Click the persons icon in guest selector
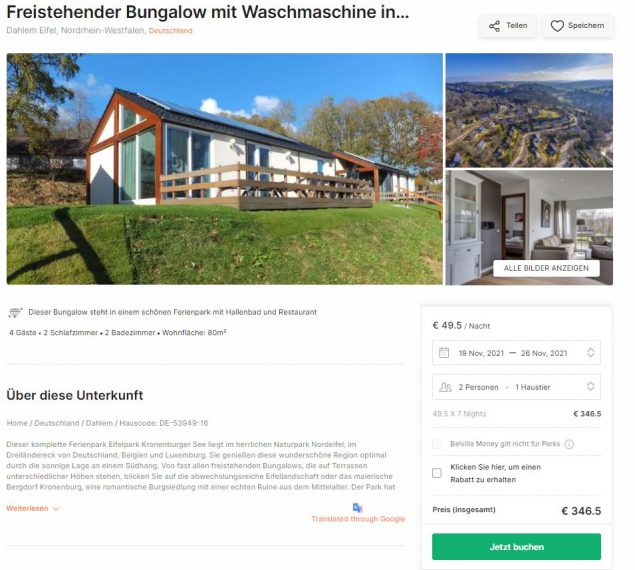 (x=445, y=387)
